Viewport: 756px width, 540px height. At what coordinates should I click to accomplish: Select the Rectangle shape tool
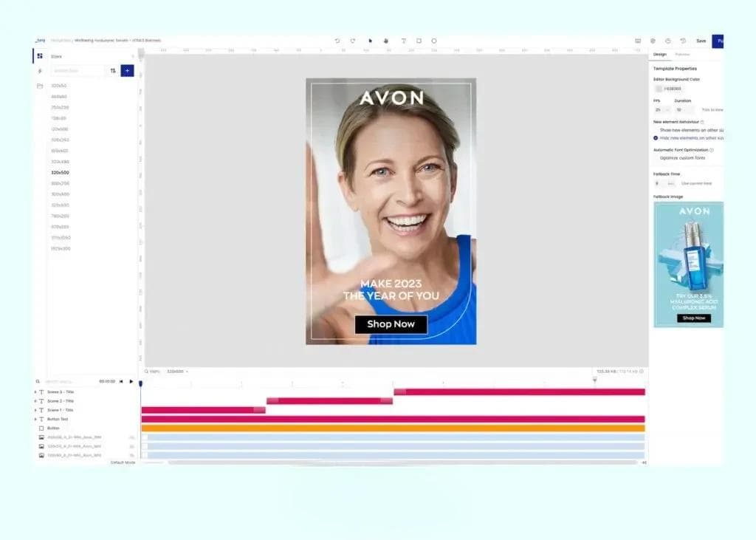[419, 41]
